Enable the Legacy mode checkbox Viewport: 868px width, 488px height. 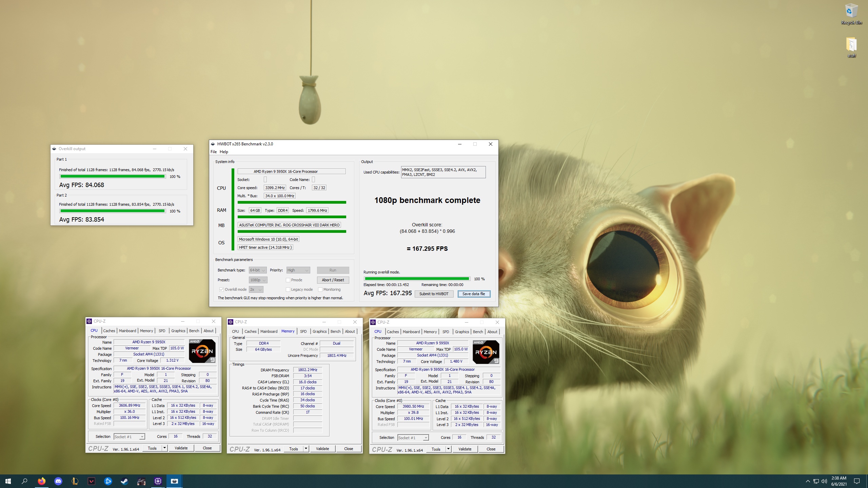(288, 289)
